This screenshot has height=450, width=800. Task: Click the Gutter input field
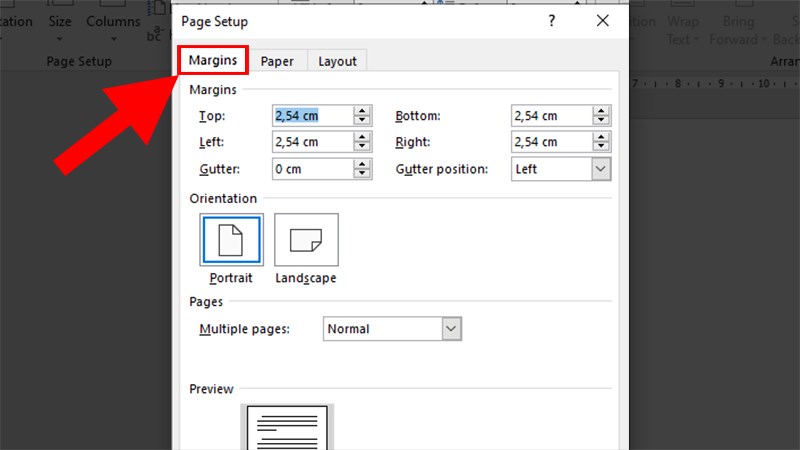click(x=313, y=169)
